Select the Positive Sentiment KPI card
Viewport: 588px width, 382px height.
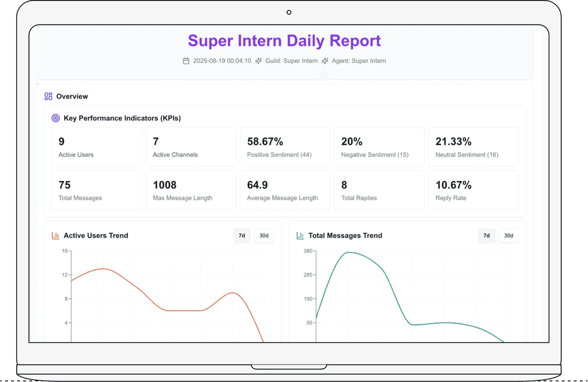point(285,146)
